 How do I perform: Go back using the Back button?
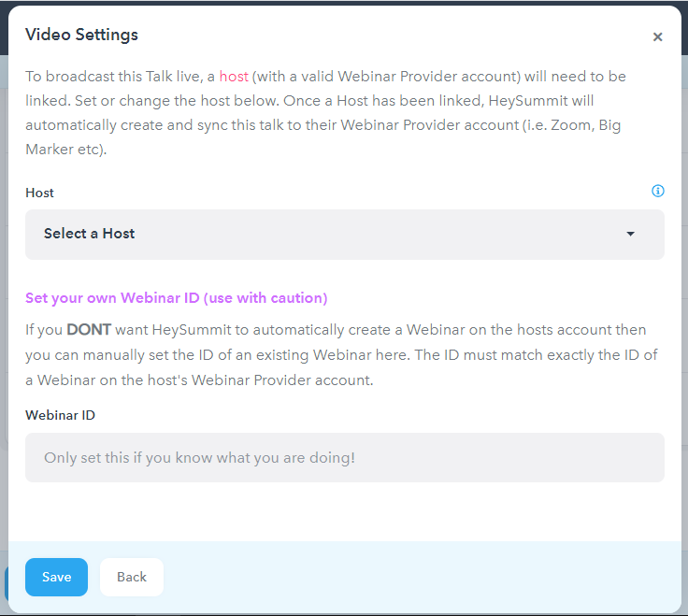tap(132, 577)
